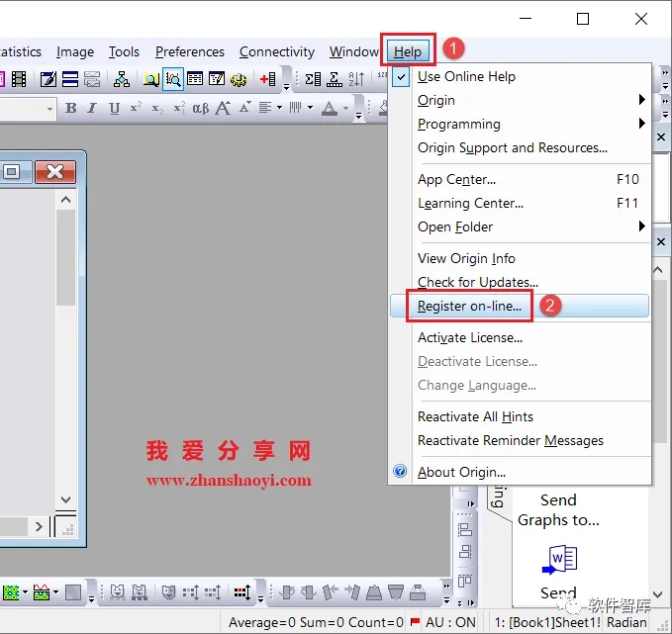The height and width of the screenshot is (634, 672).
Task: Open the Tools menu
Action: tap(124, 51)
